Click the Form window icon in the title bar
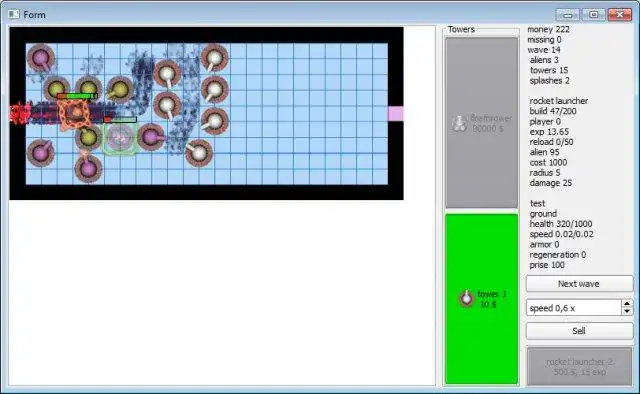The height and width of the screenshot is (394, 640). [14, 14]
